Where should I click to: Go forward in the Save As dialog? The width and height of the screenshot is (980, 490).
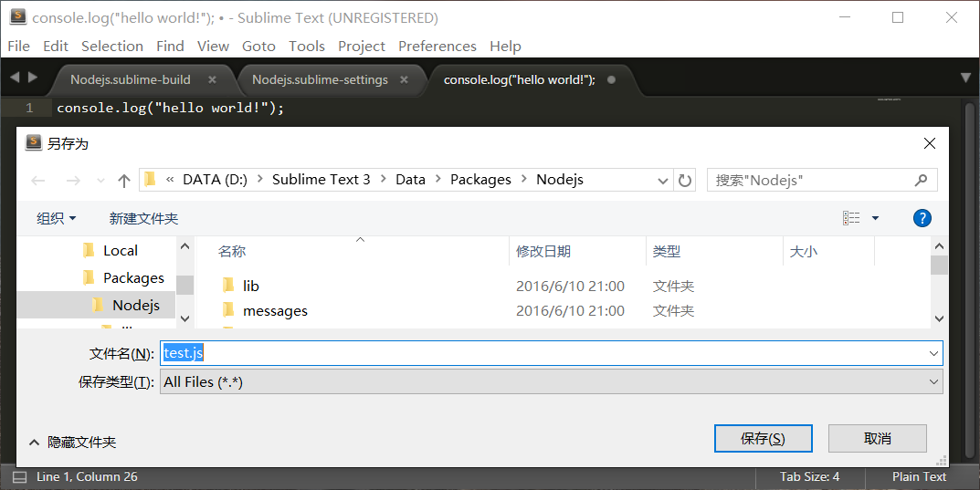(x=73, y=181)
